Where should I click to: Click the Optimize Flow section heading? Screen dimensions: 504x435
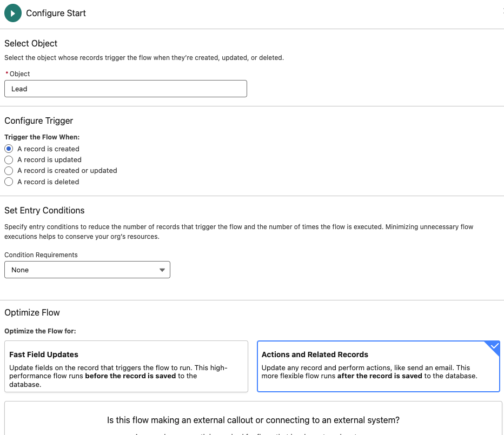click(32, 312)
